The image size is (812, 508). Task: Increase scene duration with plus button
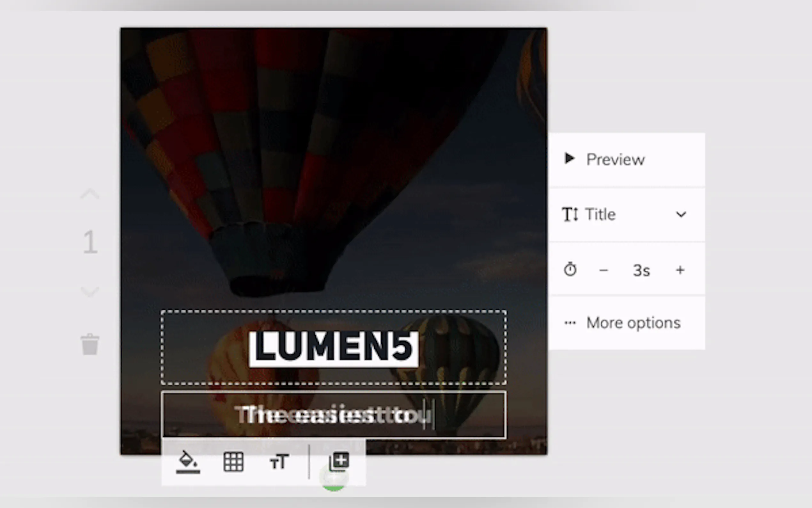click(x=680, y=270)
